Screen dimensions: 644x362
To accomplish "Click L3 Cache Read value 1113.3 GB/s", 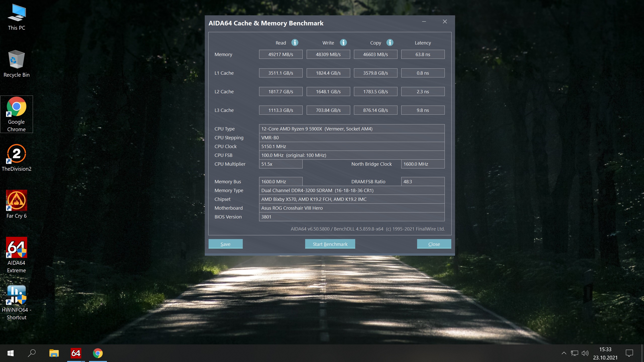I will click(x=281, y=110).
